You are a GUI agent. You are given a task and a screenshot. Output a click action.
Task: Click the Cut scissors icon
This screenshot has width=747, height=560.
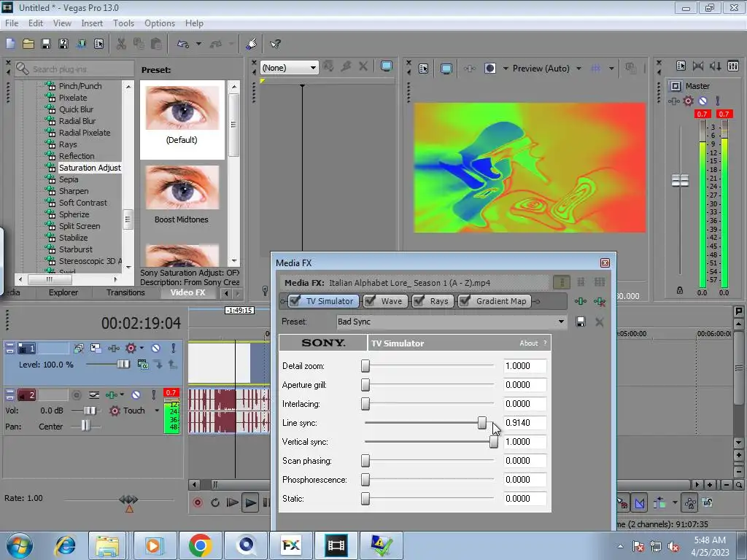(x=121, y=44)
